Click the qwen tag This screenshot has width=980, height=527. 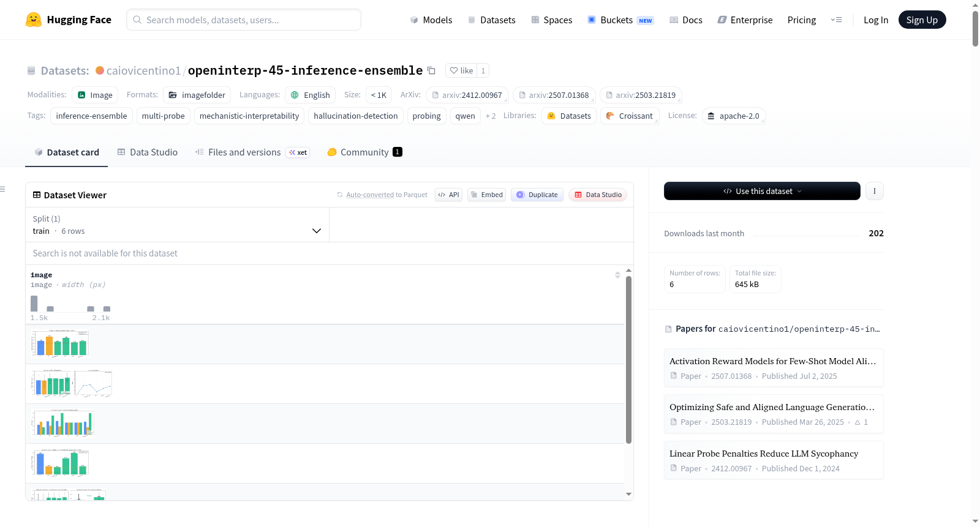(465, 116)
